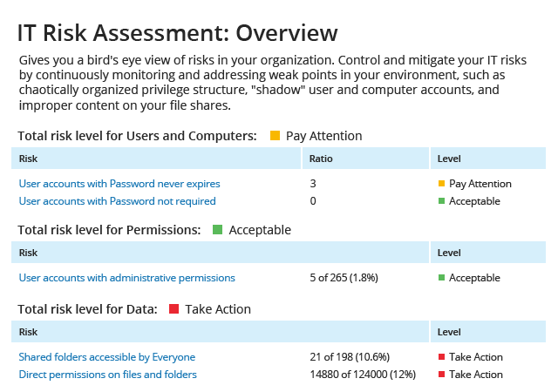Click 'Acceptable' level in administrative permissions row

pos(474,278)
